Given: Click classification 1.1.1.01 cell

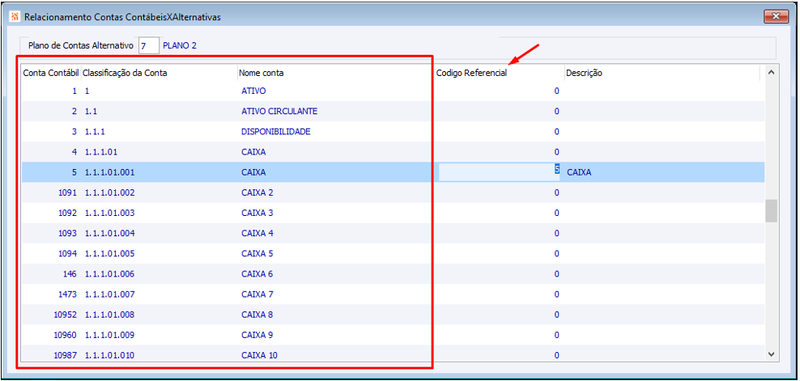Looking at the screenshot, I should point(101,152).
